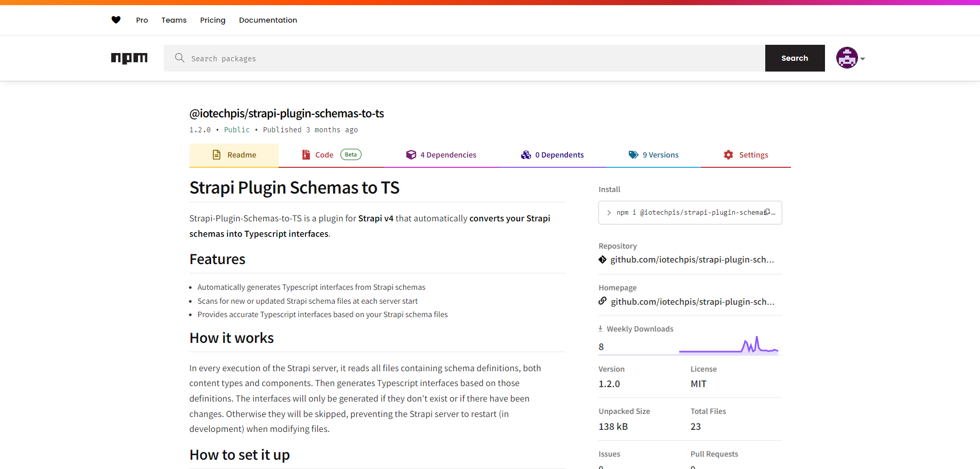Click the user avatar icon

click(847, 58)
